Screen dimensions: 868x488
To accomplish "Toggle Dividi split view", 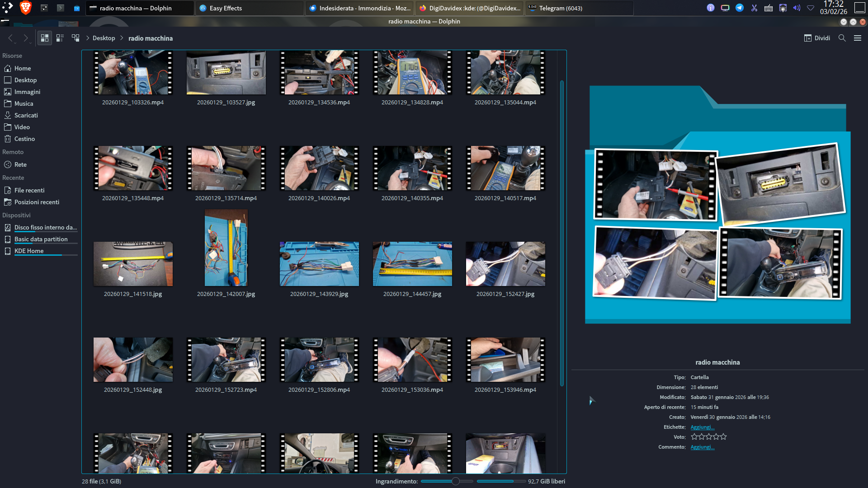I will coord(817,38).
